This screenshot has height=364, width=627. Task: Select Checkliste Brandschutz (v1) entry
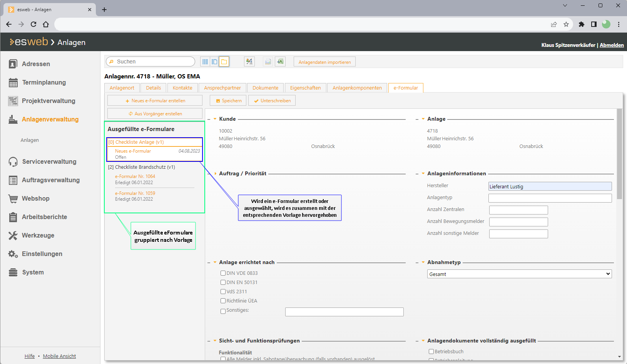coord(142,167)
